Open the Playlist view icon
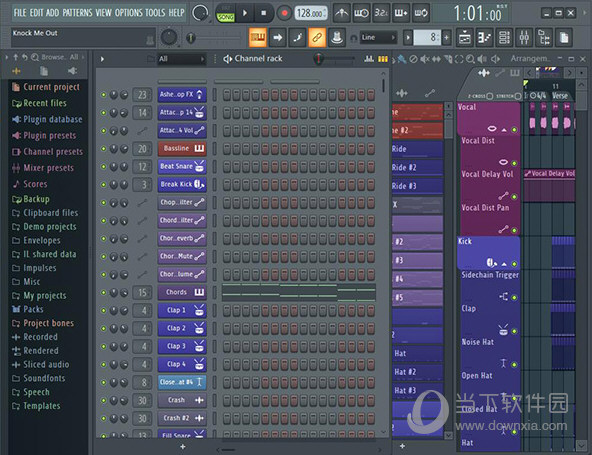Screen dimensions: 592x455 [465, 37]
